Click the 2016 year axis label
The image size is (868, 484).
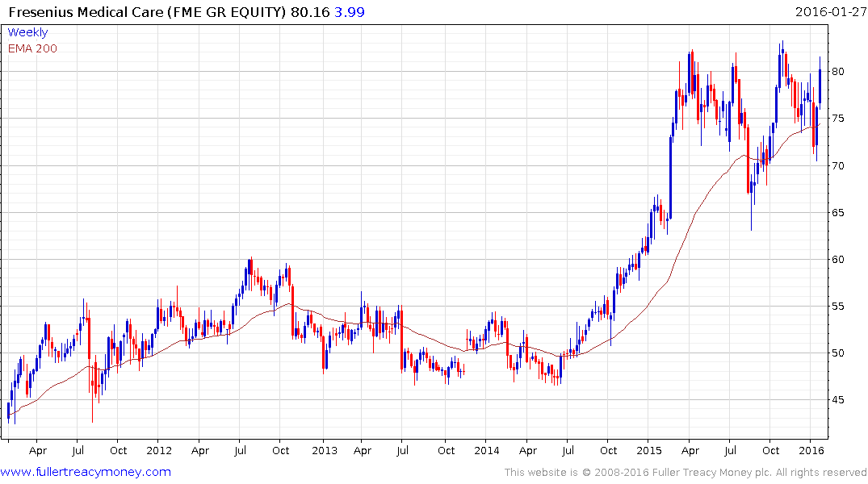(x=811, y=450)
